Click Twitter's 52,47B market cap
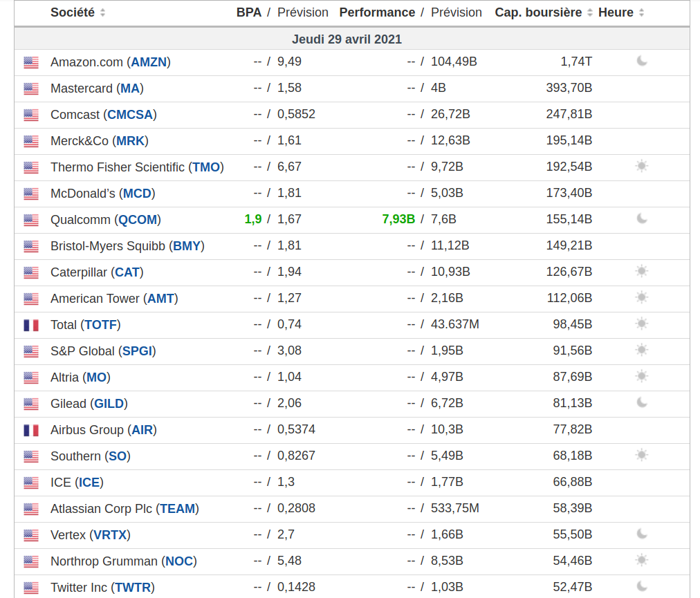700x598 pixels. coord(573,587)
